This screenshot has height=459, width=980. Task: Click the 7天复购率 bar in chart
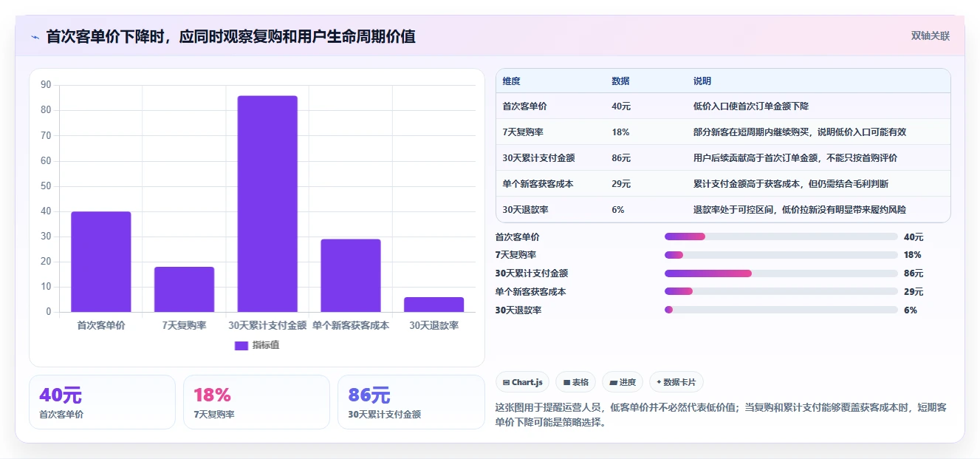pos(185,289)
